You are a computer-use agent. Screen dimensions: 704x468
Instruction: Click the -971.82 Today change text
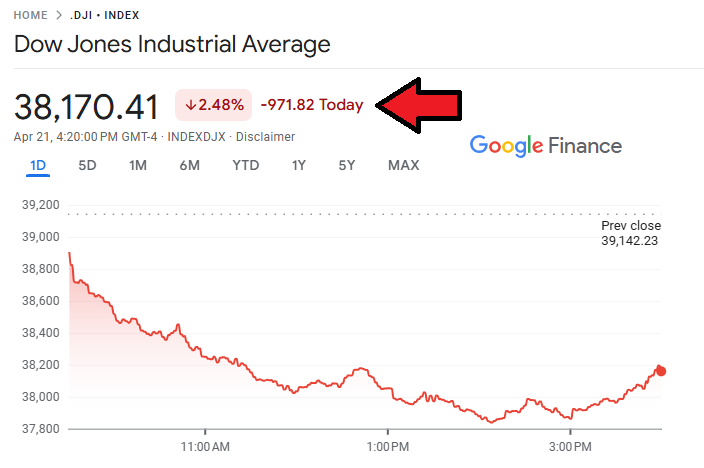[312, 105]
